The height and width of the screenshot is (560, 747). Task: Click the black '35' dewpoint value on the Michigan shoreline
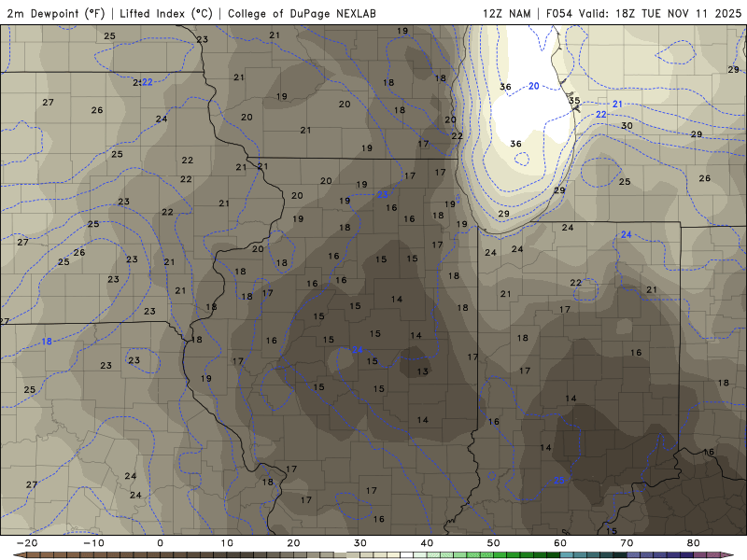click(x=574, y=101)
